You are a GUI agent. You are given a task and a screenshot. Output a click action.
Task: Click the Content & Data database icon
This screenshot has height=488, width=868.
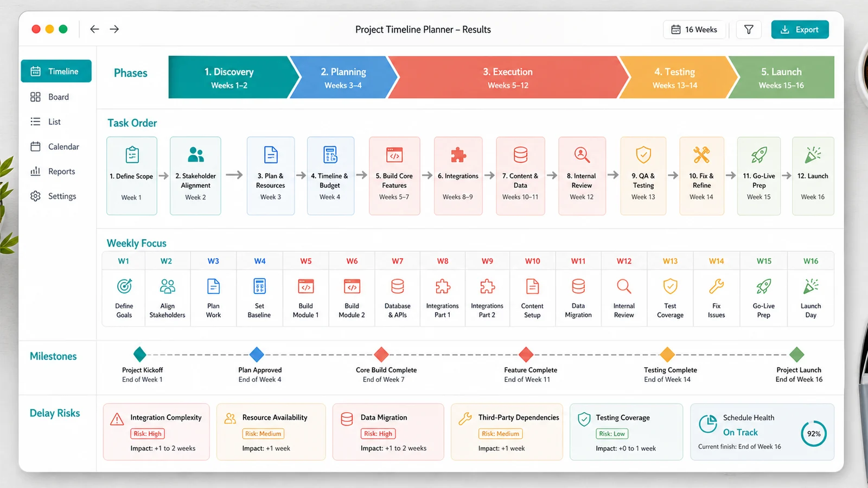click(520, 155)
